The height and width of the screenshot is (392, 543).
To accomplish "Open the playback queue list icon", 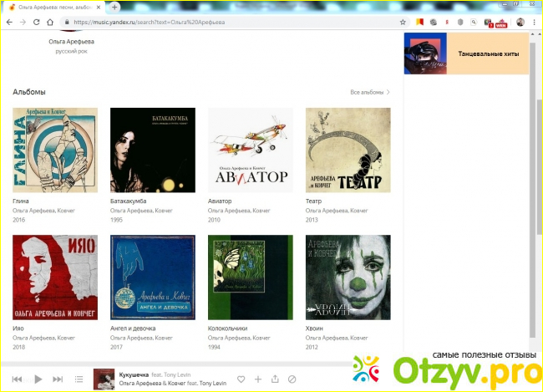I will coord(79,379).
